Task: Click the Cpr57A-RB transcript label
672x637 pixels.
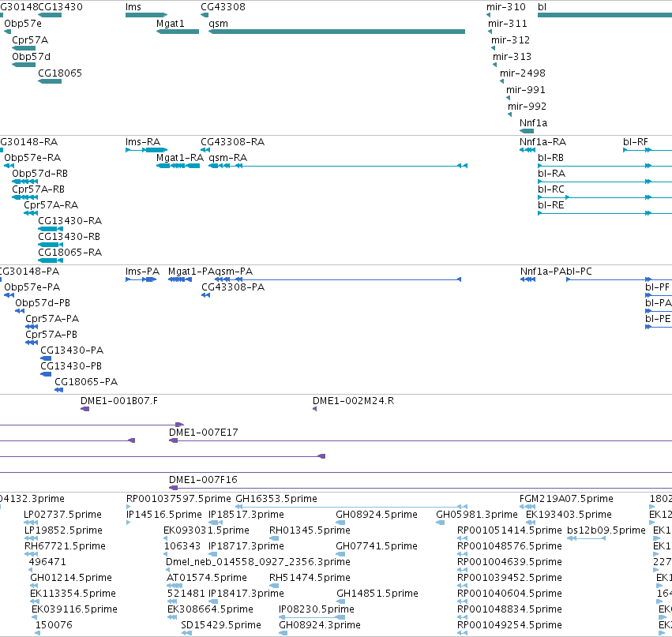Action: pos(38,189)
